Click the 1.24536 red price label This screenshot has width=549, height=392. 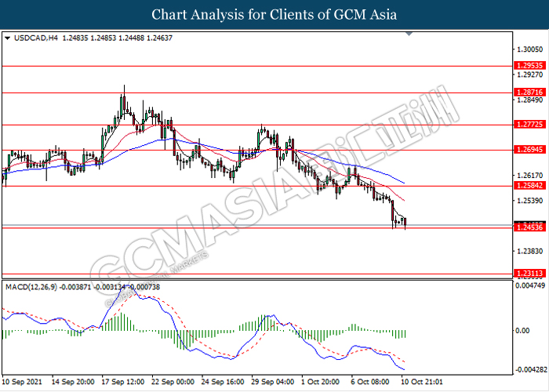point(530,227)
